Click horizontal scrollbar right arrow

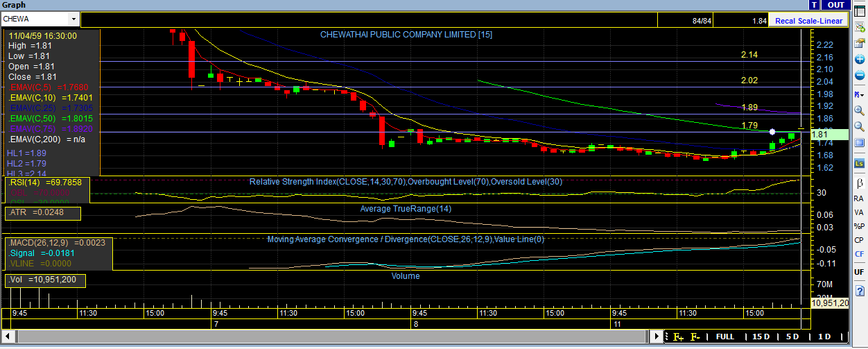coord(657,337)
